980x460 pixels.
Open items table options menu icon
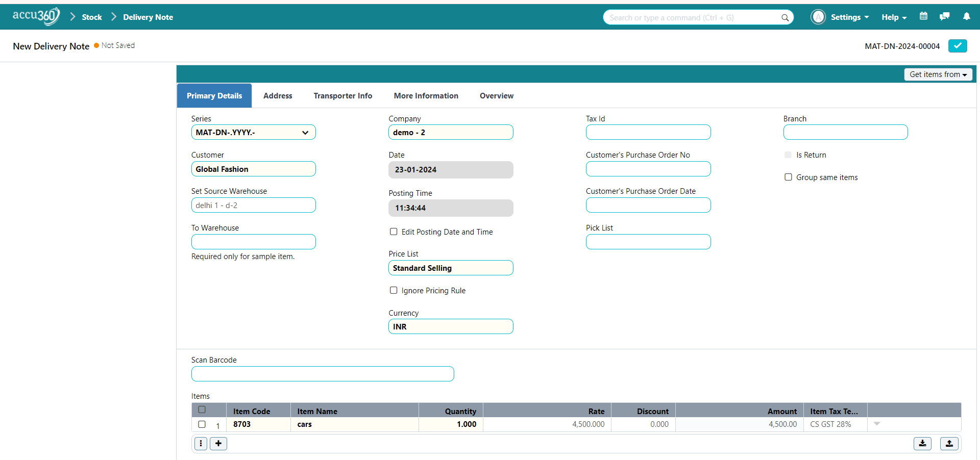point(201,444)
